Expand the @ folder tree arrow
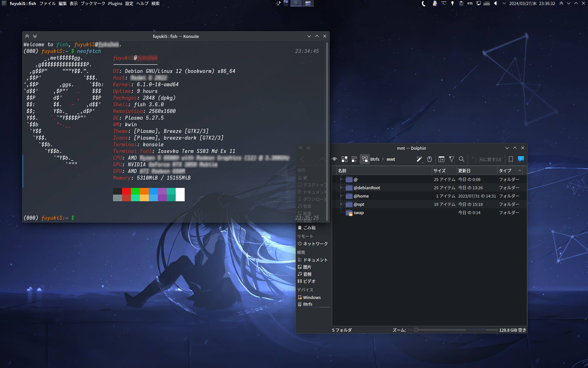This screenshot has height=368, width=588. pos(341,179)
